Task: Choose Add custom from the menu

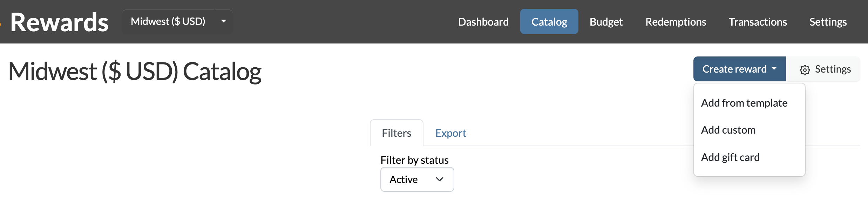Action: click(x=728, y=130)
